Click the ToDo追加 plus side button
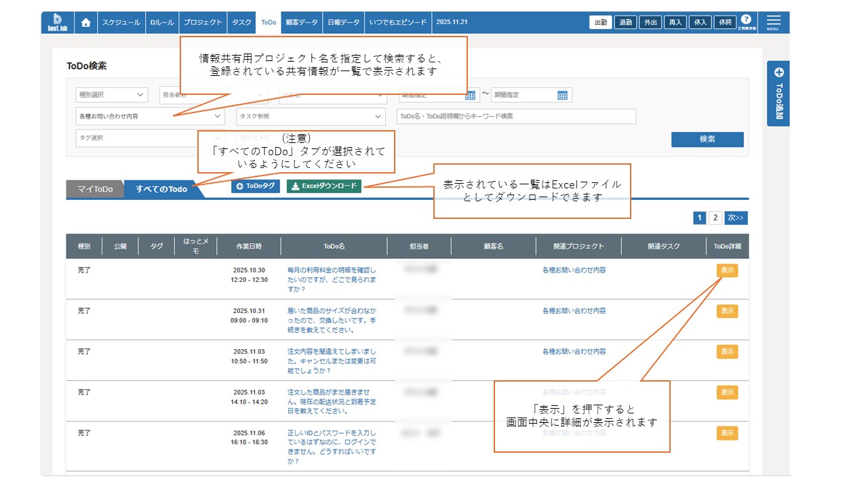The width and height of the screenshot is (868, 488). point(778,94)
